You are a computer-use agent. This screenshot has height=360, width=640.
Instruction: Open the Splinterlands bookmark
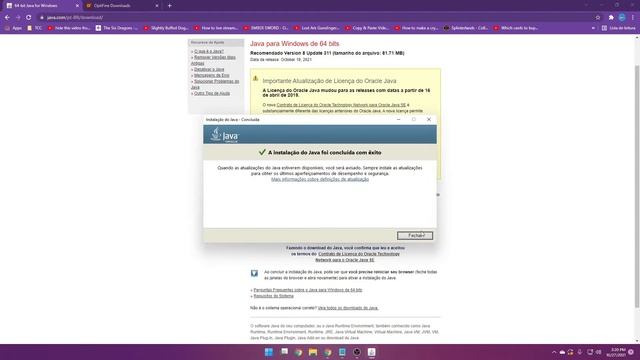click(x=466, y=28)
